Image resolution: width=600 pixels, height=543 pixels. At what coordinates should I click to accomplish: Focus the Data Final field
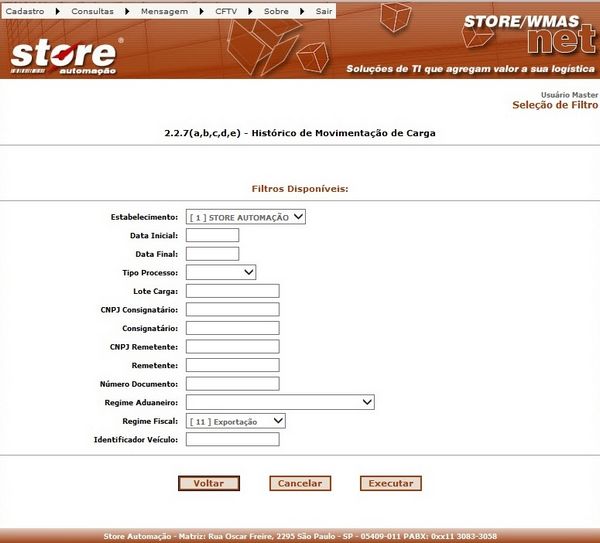pyautogui.click(x=212, y=254)
